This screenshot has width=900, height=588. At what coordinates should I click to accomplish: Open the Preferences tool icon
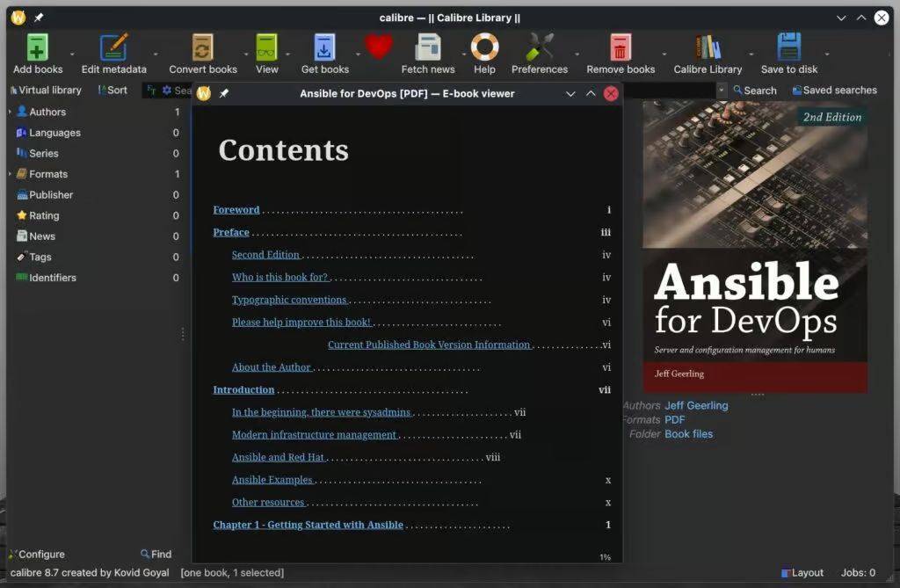tap(539, 47)
